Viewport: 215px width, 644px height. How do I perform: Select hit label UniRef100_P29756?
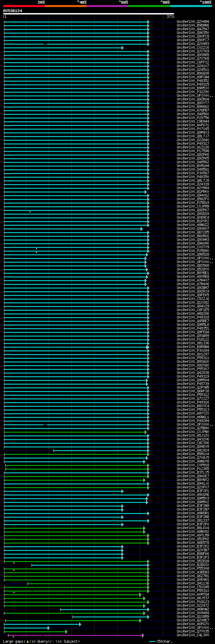[x=193, y=118]
